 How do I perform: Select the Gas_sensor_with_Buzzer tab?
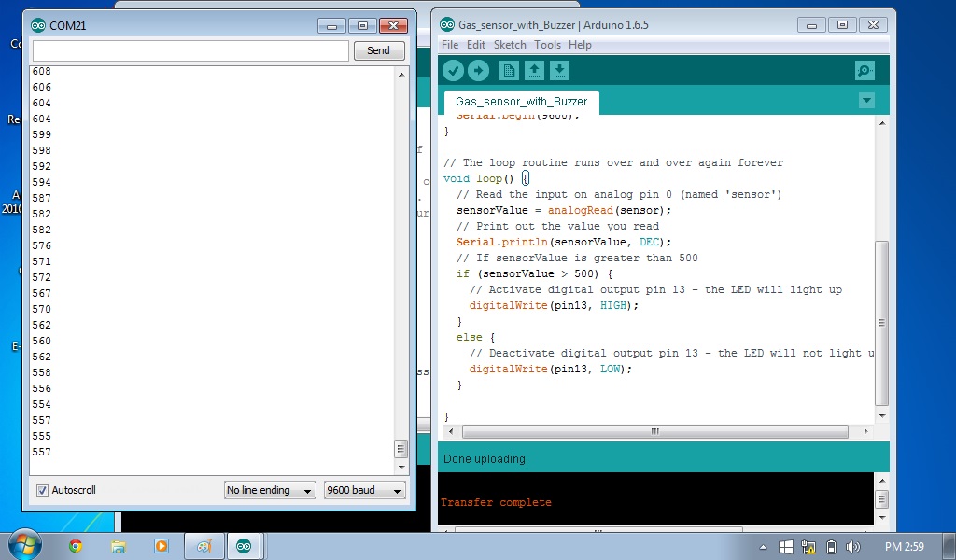[521, 102]
